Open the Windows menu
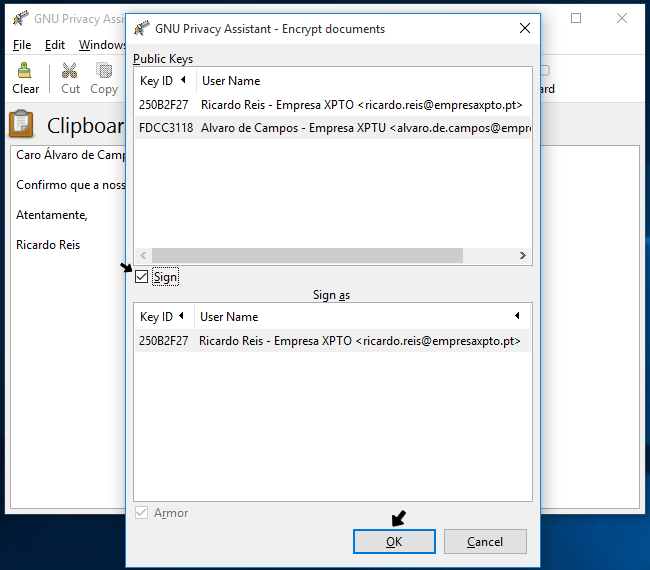Image resolution: width=650 pixels, height=570 pixels. point(102,45)
